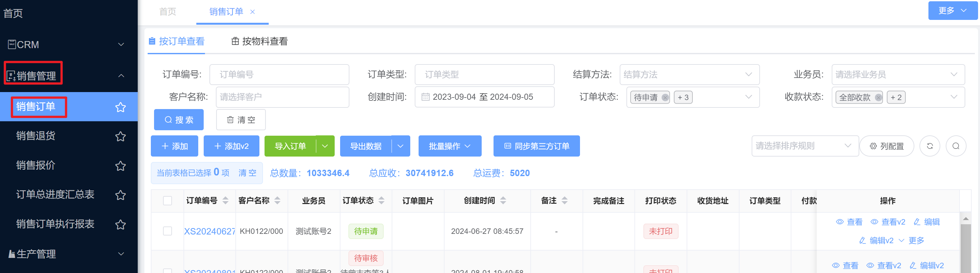Image resolution: width=980 pixels, height=273 pixels.
Task: Sort by 客户名称 column
Action: (277, 200)
